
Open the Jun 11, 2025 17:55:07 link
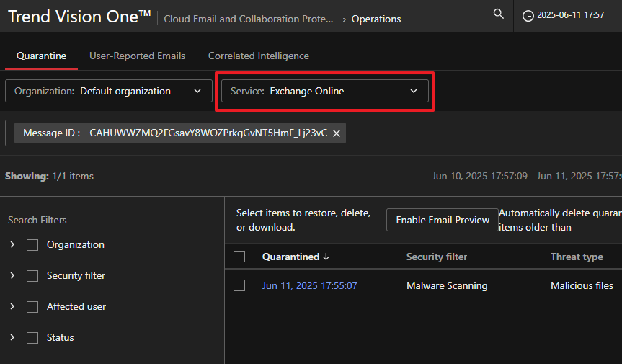point(310,286)
